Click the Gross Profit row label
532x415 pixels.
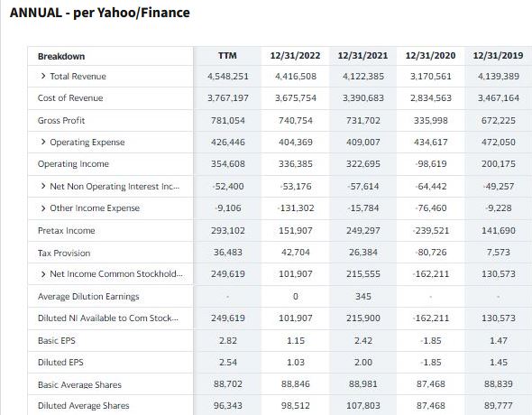point(61,121)
